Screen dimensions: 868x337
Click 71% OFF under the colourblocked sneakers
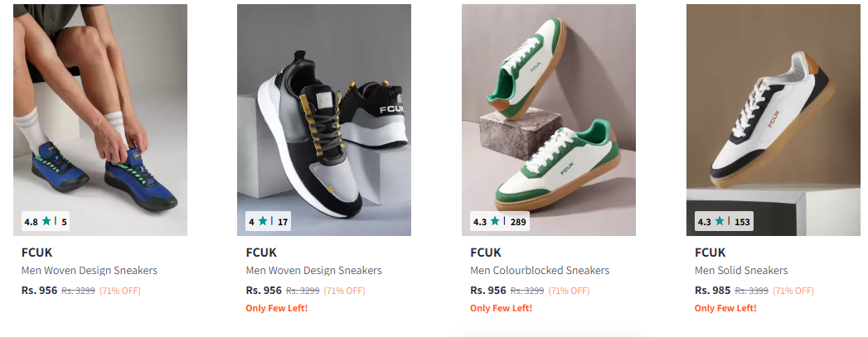pos(569,291)
